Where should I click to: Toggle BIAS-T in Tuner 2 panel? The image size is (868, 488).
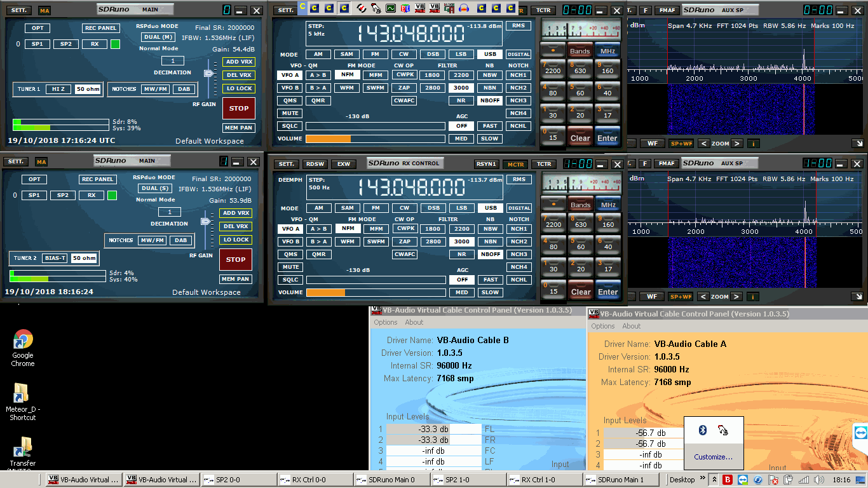[x=55, y=258]
